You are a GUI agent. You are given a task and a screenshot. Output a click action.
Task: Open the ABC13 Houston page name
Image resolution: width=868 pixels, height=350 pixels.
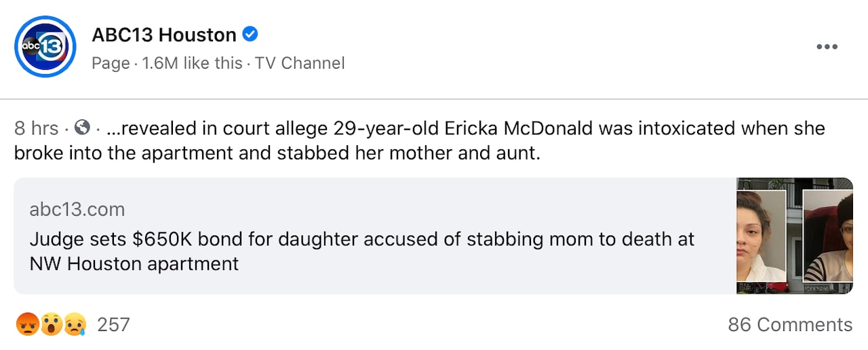[164, 35]
